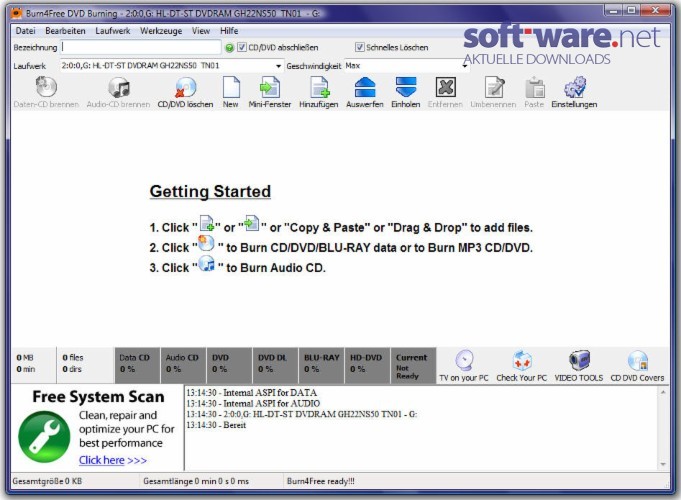Open the Laufwerk menu
Image resolution: width=681 pixels, height=500 pixels.
[112, 31]
